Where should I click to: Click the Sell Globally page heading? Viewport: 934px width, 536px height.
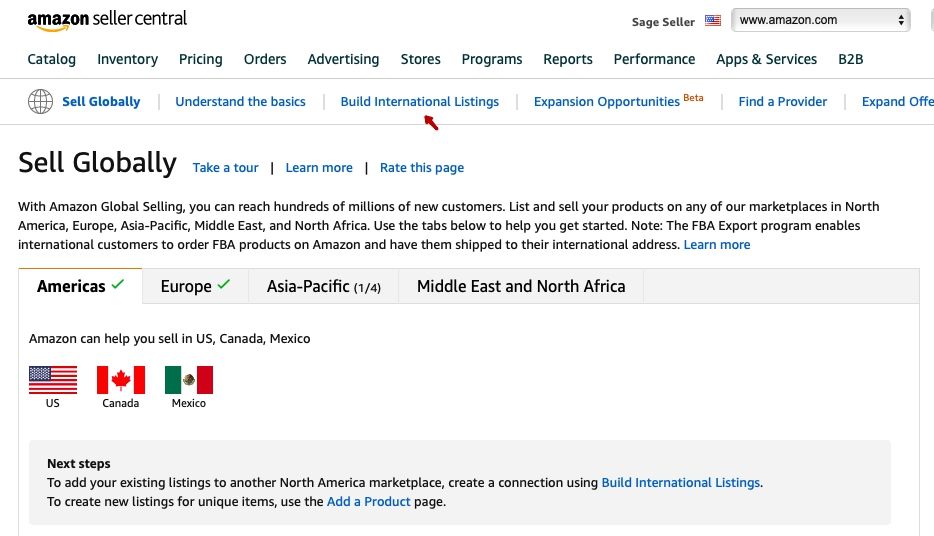[x=97, y=163]
